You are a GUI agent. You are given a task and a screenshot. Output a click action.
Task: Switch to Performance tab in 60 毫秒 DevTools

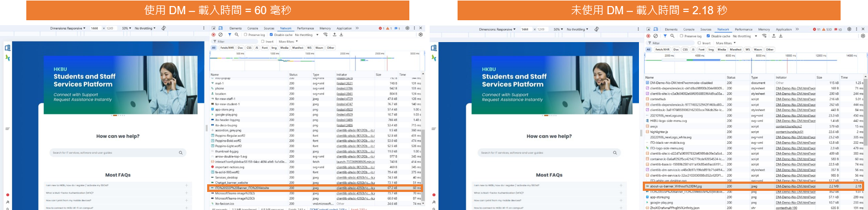coord(306,28)
